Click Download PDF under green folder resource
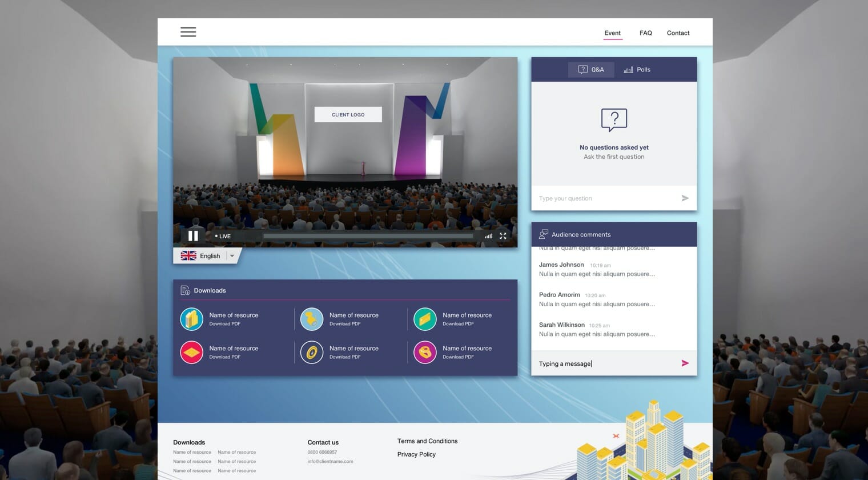The image size is (868, 480). tap(458, 324)
